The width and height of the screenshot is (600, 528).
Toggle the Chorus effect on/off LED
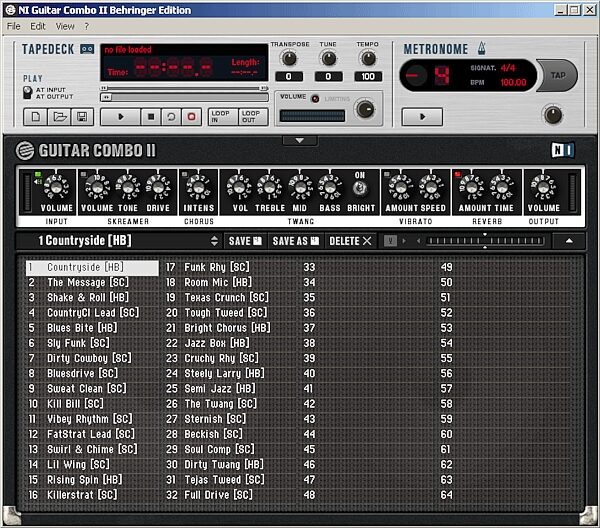185,174
